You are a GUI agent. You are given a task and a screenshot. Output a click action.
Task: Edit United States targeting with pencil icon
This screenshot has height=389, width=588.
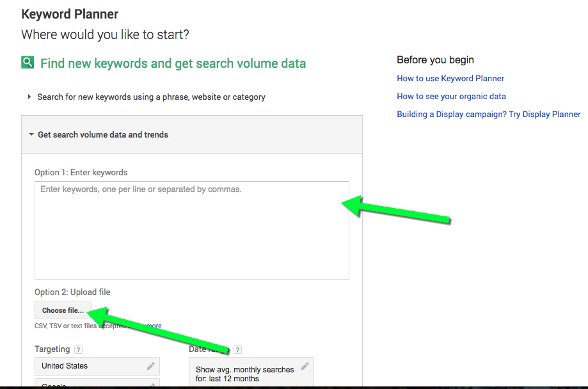(x=151, y=366)
